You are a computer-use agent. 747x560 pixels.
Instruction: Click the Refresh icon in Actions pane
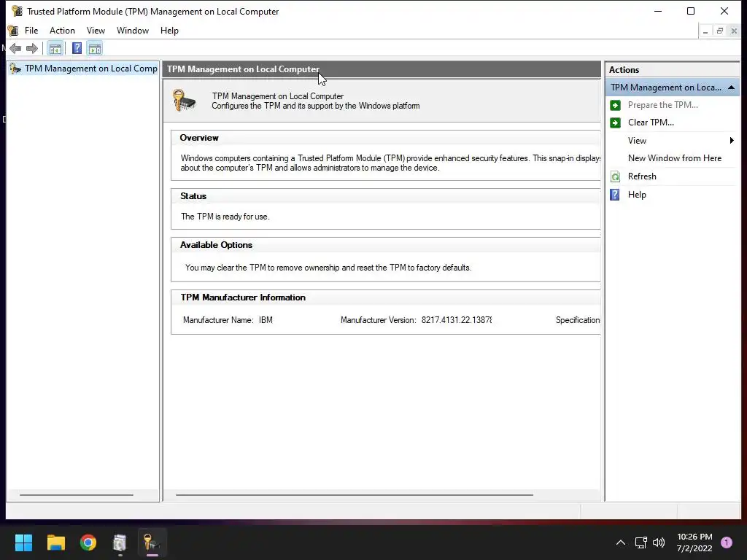pyautogui.click(x=615, y=176)
